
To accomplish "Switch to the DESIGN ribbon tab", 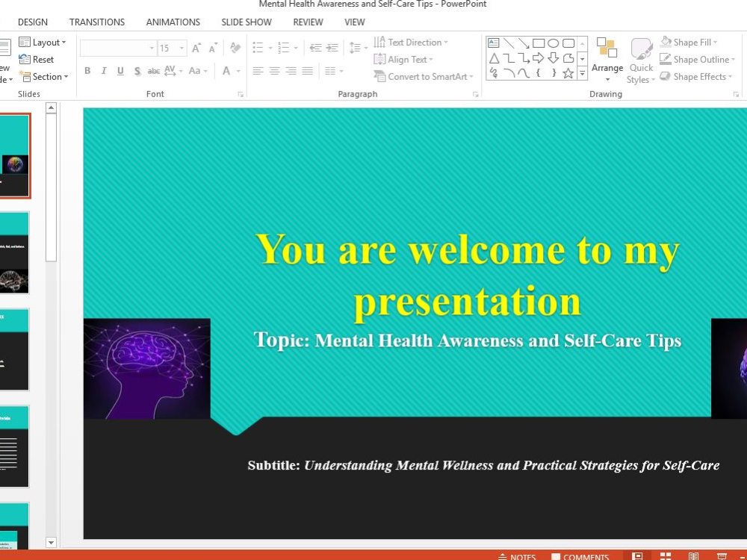I will click(x=33, y=22).
